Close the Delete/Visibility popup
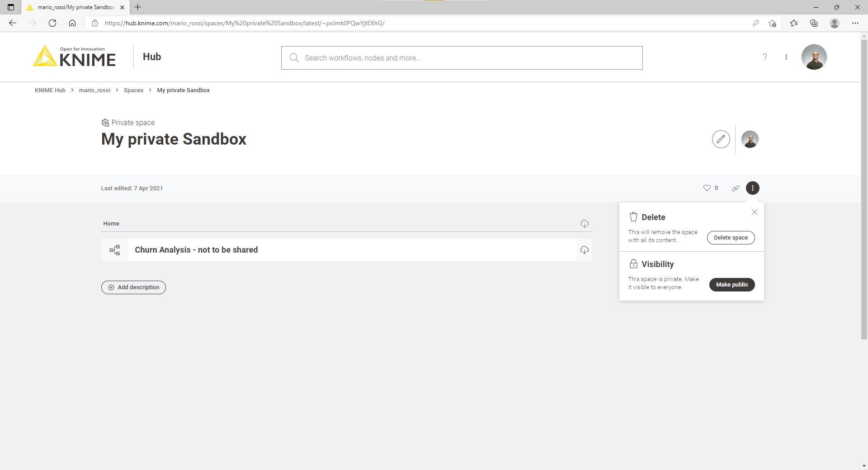 [755, 212]
